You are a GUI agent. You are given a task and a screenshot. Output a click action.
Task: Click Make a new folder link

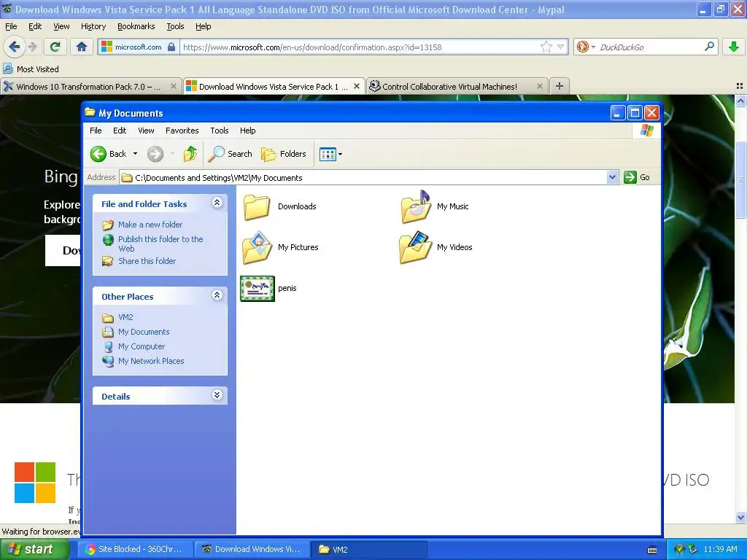[150, 225]
